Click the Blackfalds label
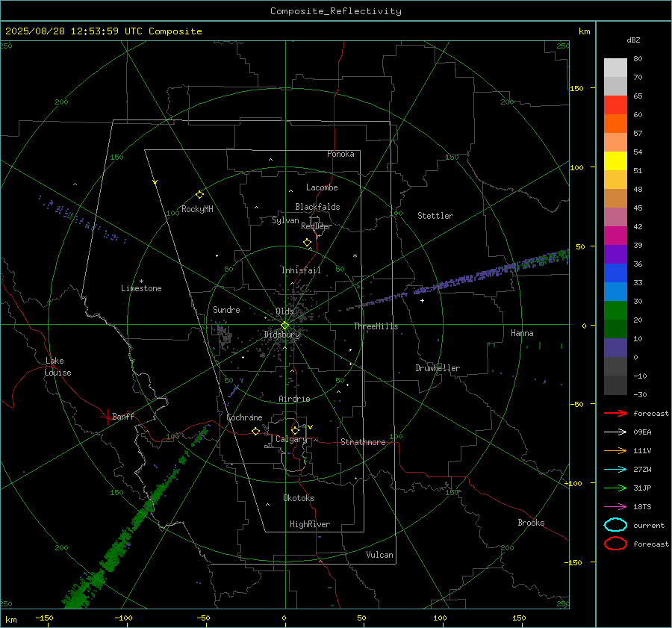This screenshot has width=672, height=628. click(x=317, y=207)
